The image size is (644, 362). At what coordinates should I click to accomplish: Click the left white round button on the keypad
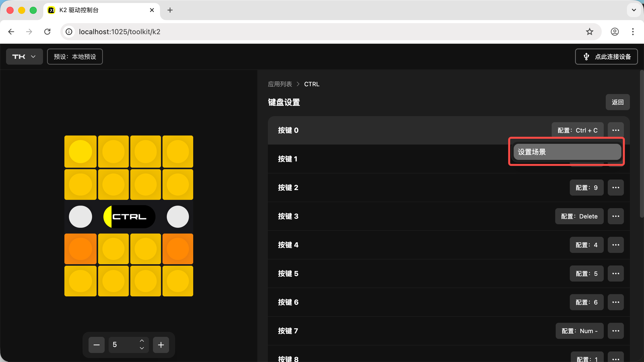pos(80,217)
